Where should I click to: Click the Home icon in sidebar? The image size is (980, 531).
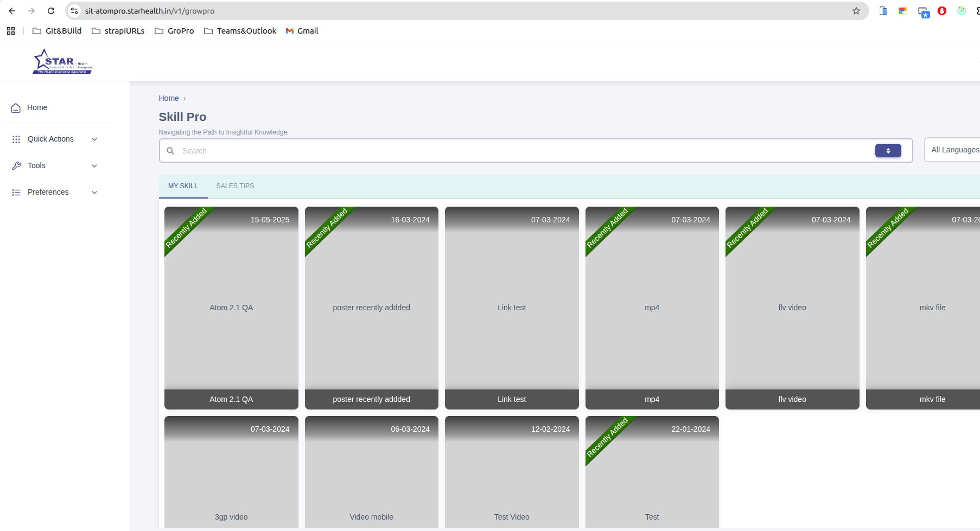click(x=16, y=108)
